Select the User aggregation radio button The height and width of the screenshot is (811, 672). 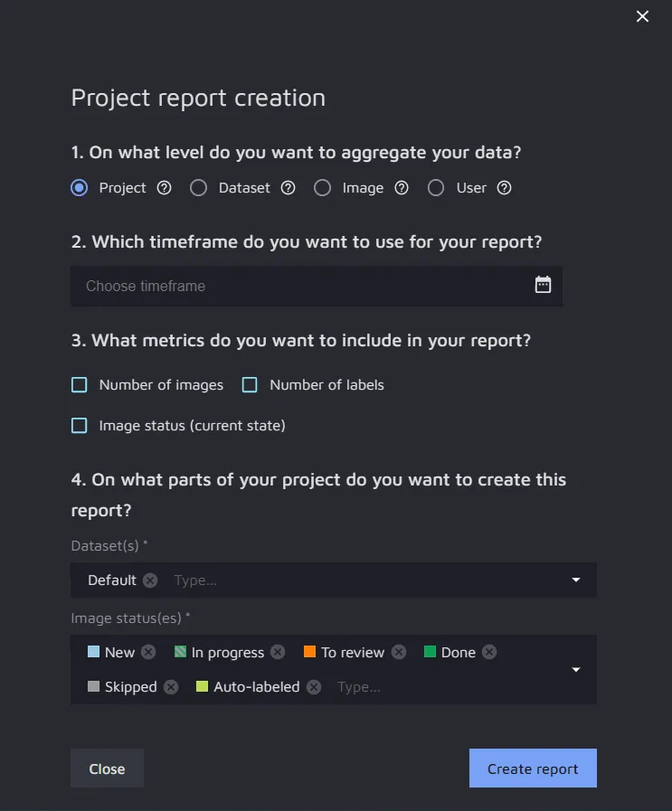pyautogui.click(x=436, y=188)
